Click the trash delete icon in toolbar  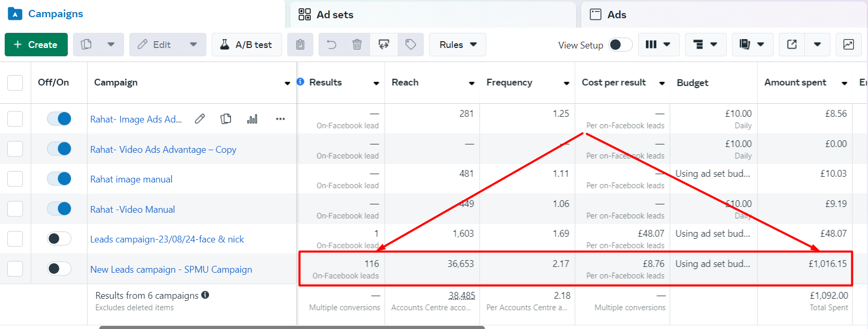(x=357, y=45)
